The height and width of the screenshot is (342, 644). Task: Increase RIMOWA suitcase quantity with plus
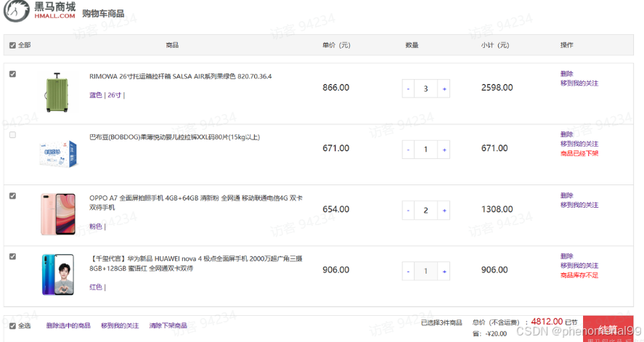coord(444,89)
